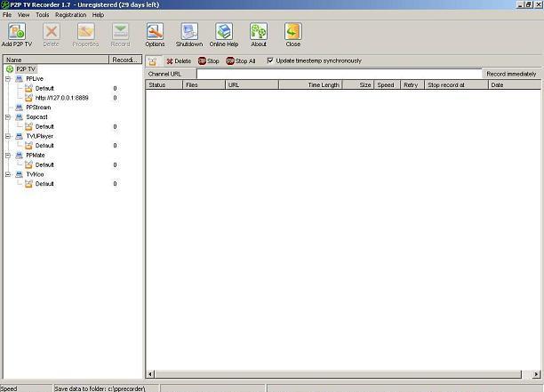
Task: Click the About toolbar icon
Action: coord(259,35)
